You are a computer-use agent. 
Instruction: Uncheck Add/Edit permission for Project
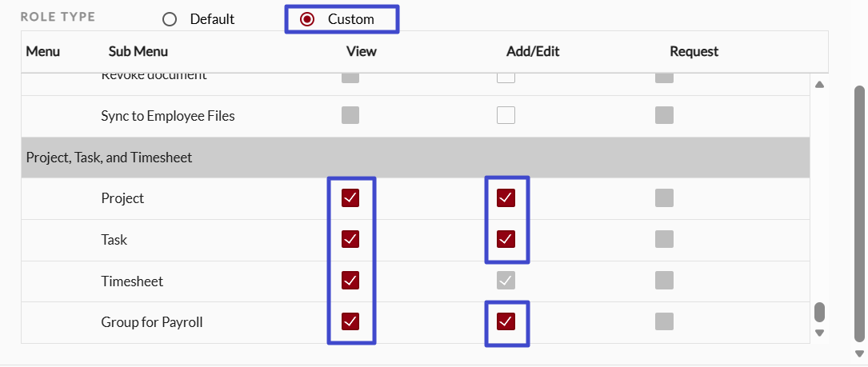[506, 197]
